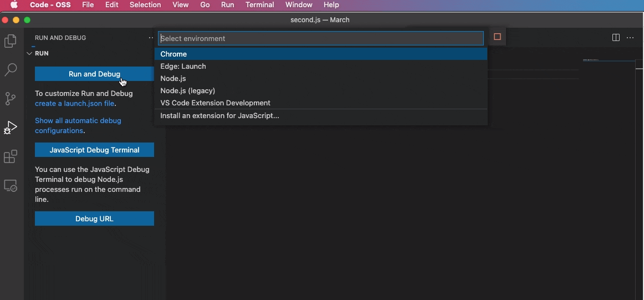
Task: Open the Extensions view icon
Action: tap(11, 157)
